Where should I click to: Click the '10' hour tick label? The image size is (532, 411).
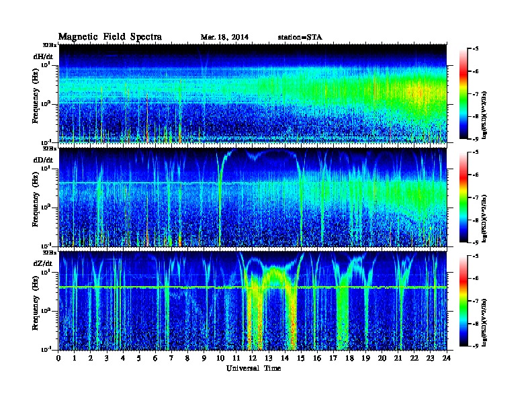click(x=220, y=358)
